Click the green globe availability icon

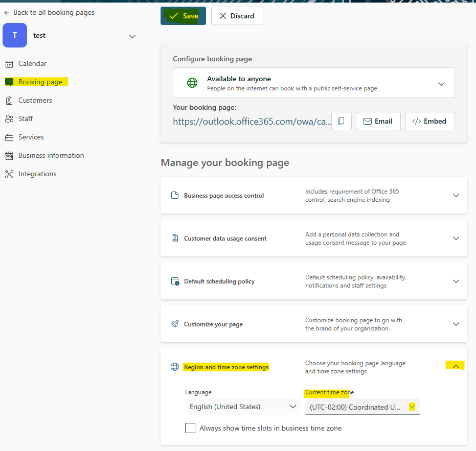tap(192, 83)
